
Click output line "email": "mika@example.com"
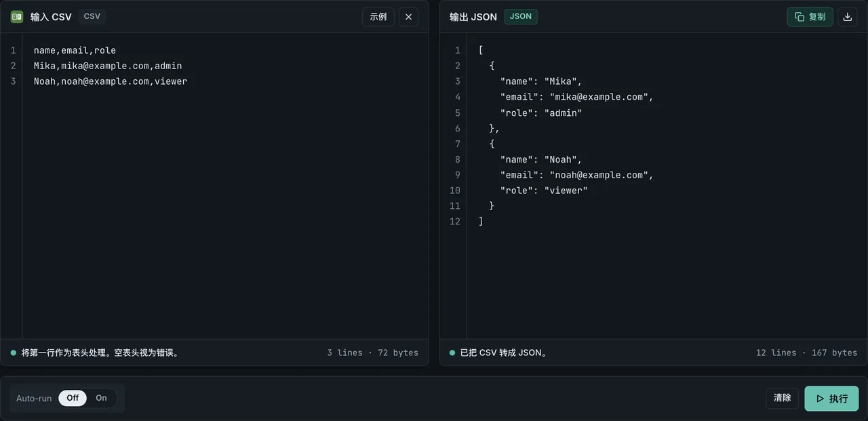[577, 97]
